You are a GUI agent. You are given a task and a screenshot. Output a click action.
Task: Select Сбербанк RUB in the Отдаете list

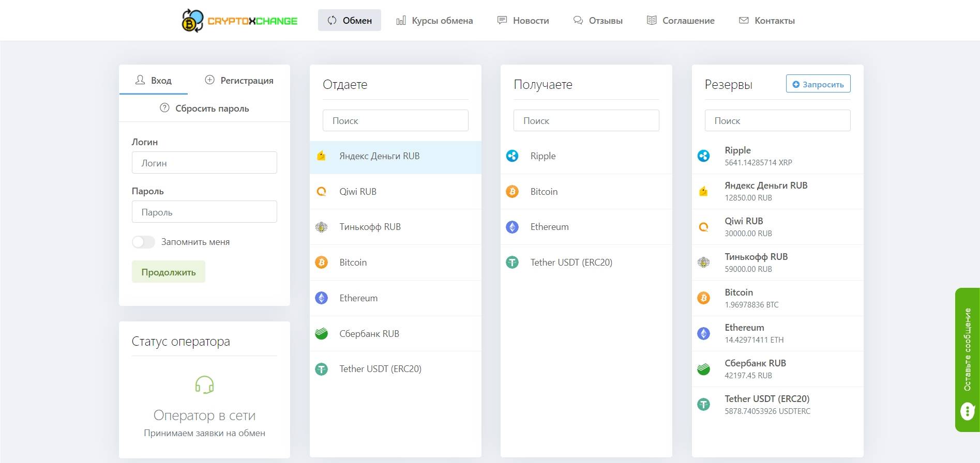tap(396, 334)
